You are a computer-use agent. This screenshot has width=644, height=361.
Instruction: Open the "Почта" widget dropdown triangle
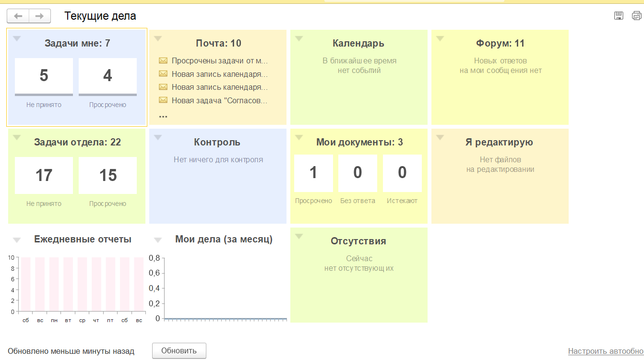[x=158, y=39]
